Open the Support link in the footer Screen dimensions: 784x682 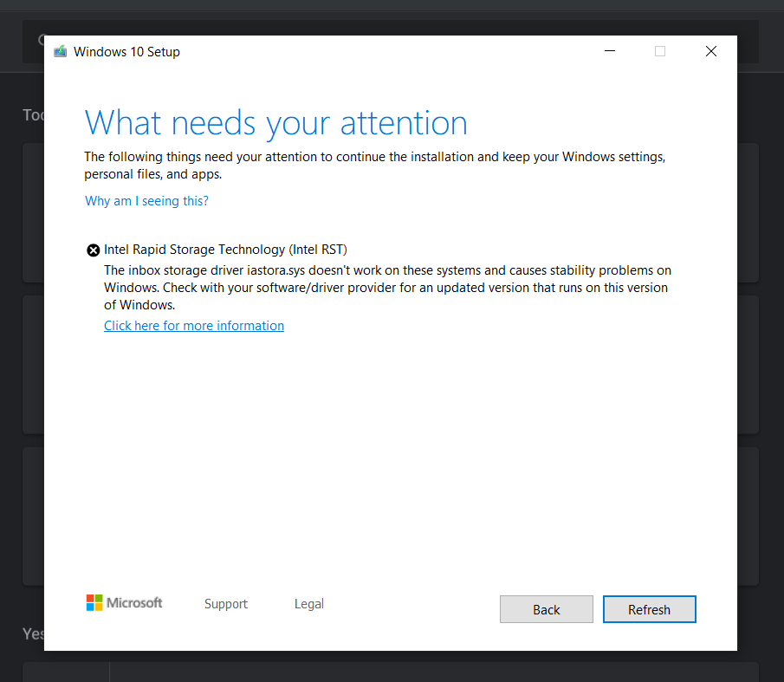click(x=226, y=604)
